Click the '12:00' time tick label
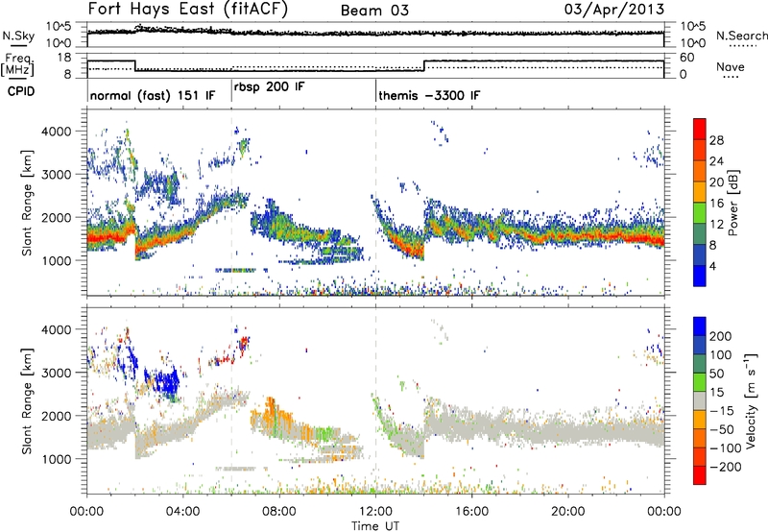 [375, 512]
